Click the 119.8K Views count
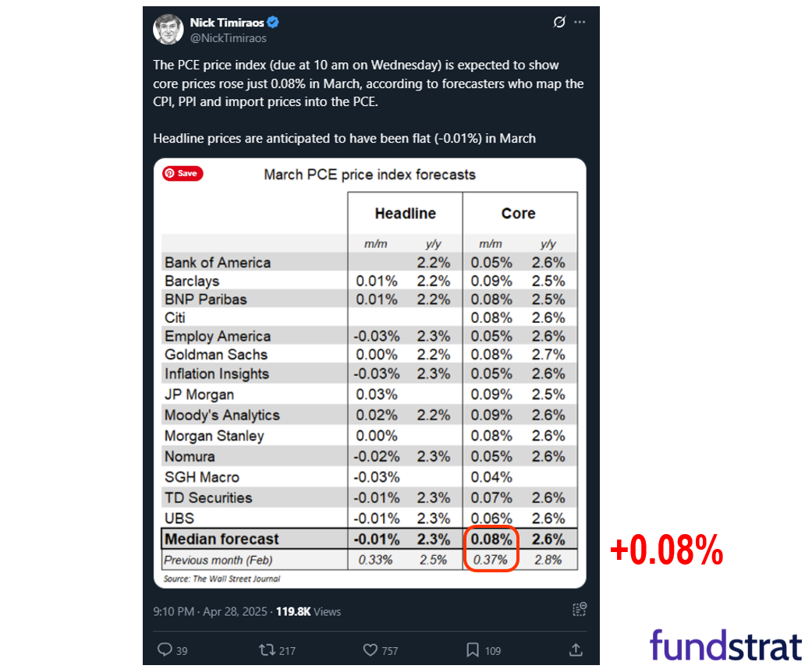 [x=308, y=611]
